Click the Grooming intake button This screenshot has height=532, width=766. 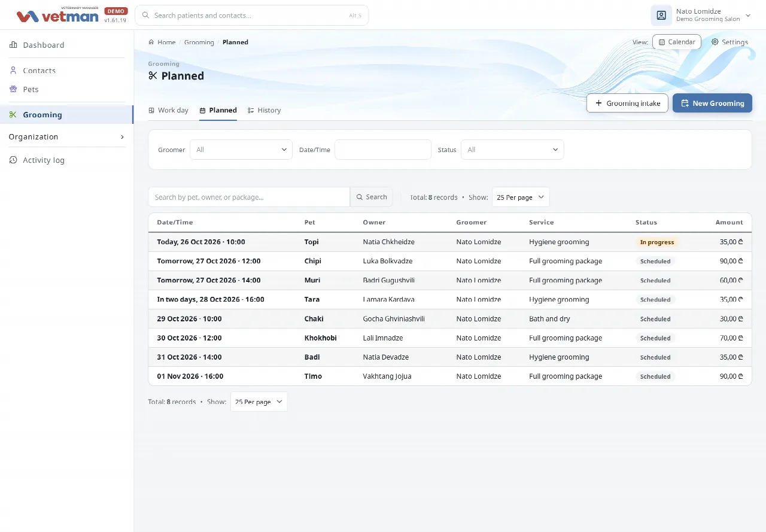click(x=627, y=103)
